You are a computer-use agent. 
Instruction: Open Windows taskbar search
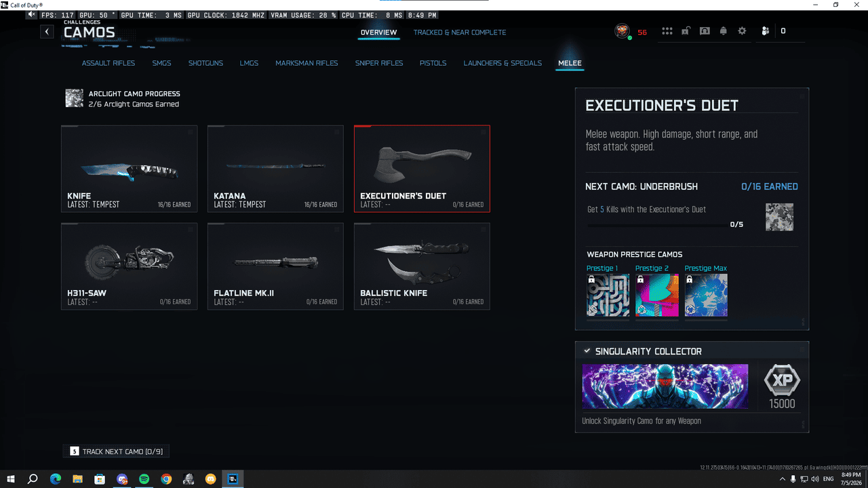pyautogui.click(x=33, y=479)
